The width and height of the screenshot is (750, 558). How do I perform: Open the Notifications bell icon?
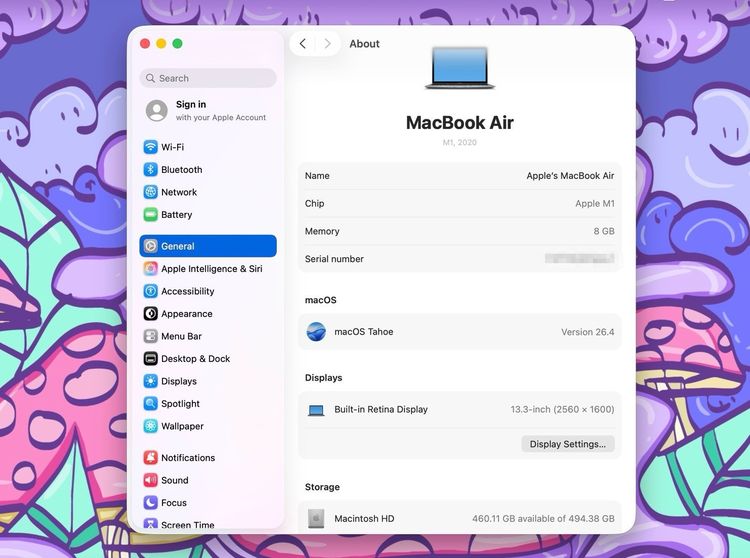click(x=150, y=458)
